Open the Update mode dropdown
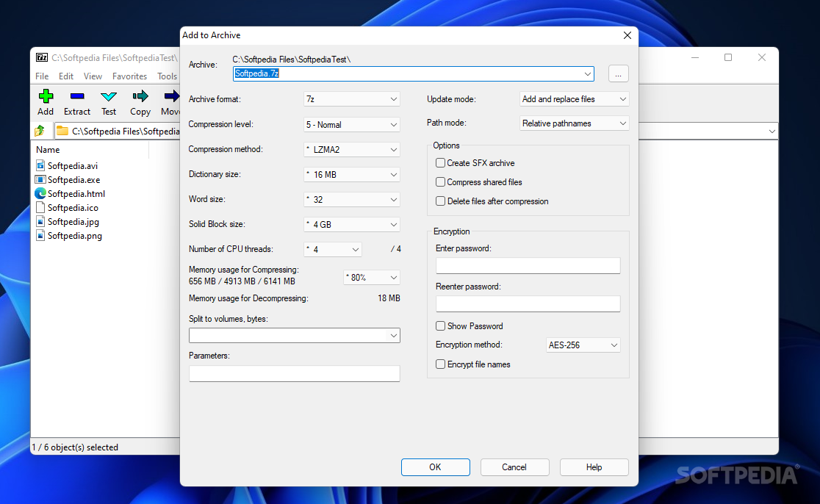 pyautogui.click(x=574, y=99)
